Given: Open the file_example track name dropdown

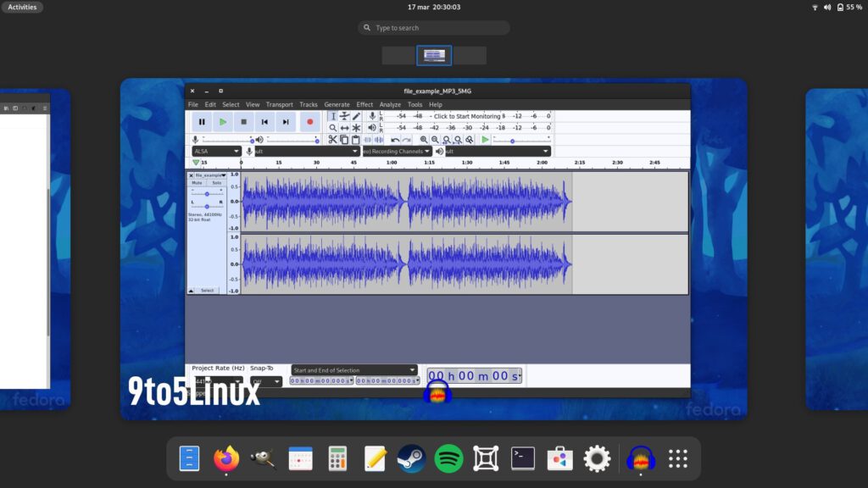Looking at the screenshot, I should tap(210, 175).
